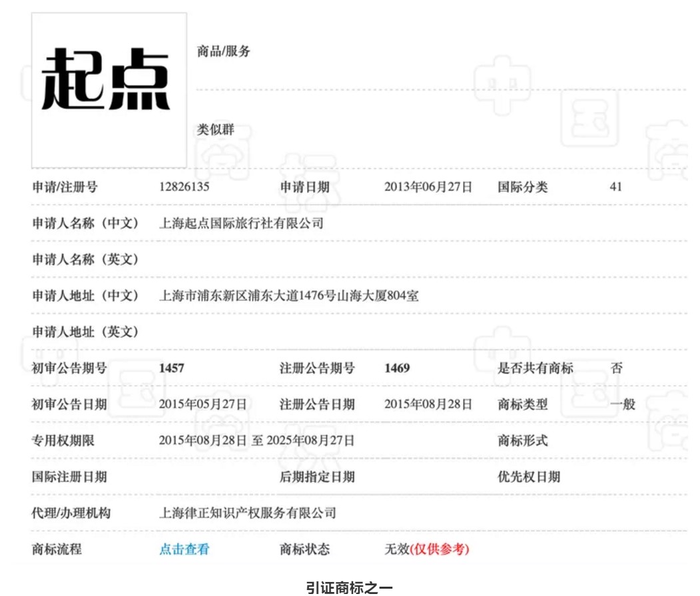The height and width of the screenshot is (596, 700).
Task: Click the 国际注册日期 label
Action: (x=69, y=477)
